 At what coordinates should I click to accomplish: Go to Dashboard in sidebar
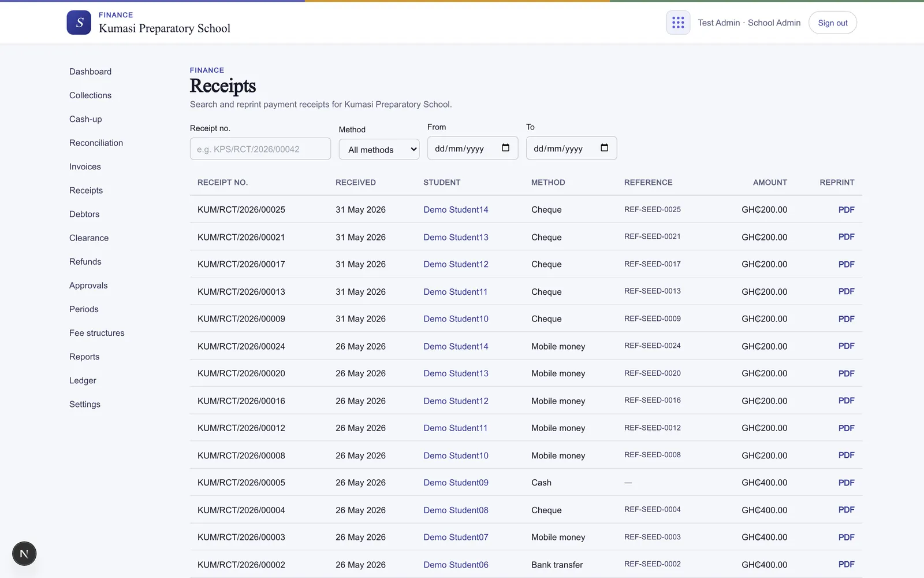coord(91,72)
